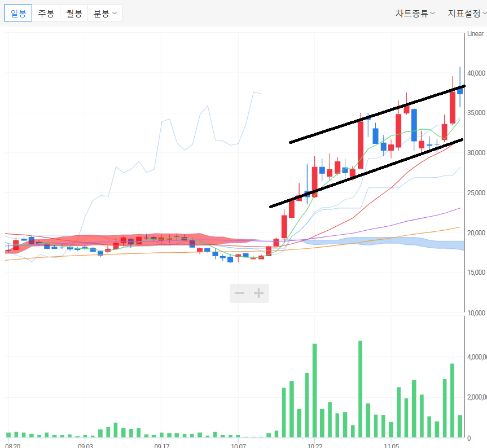Click the 35,000 price axis label

click(476, 113)
